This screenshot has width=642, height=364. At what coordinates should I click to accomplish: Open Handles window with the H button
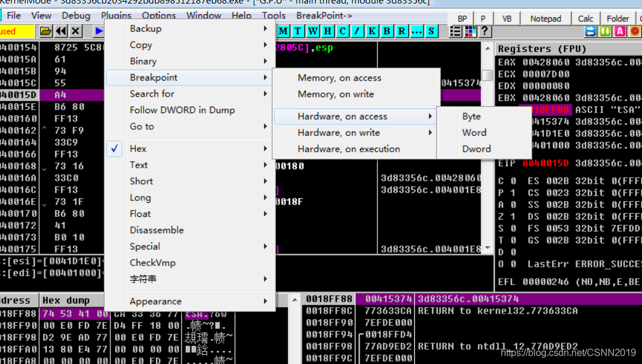pos(328,31)
